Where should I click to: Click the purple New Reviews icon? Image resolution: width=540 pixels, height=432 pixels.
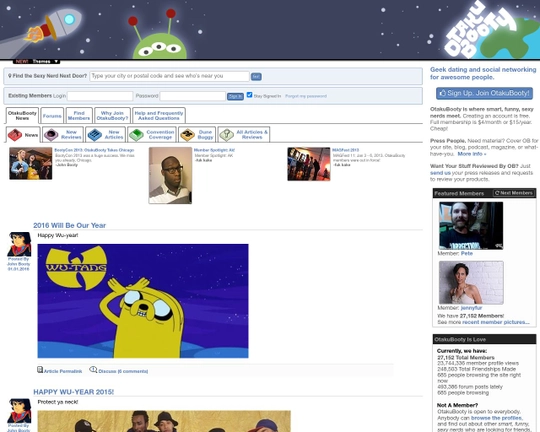(x=51, y=135)
